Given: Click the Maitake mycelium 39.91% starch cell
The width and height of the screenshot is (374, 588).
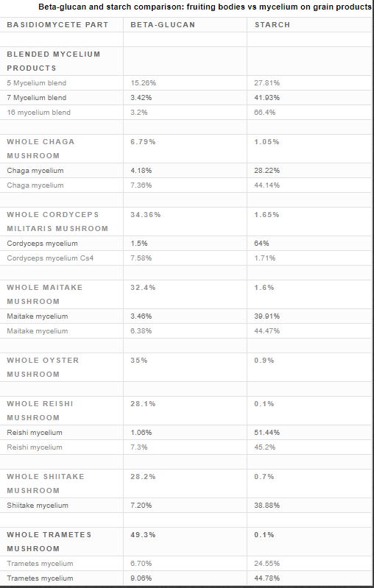Looking at the screenshot, I should pos(267,316).
